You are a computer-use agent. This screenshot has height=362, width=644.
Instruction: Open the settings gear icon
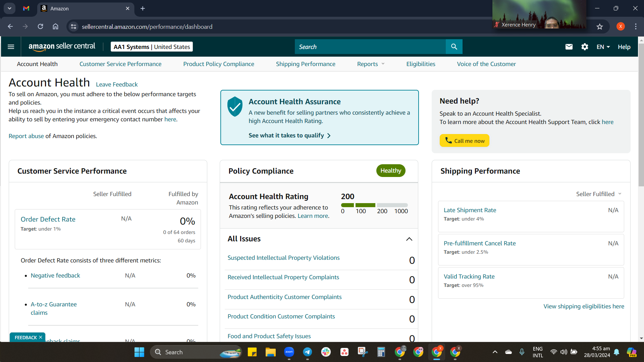point(585,47)
